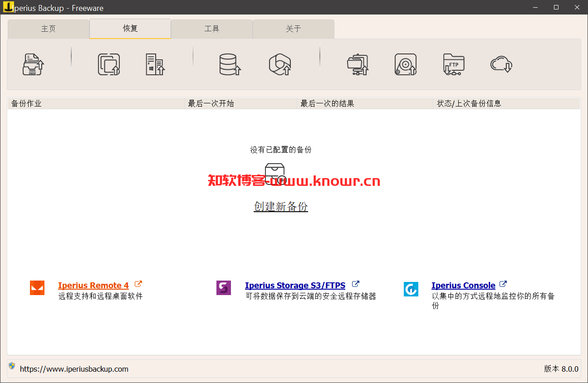Click the VHDX/VMDK image restore icon
This screenshot has height=383, width=588.
[x=34, y=64]
